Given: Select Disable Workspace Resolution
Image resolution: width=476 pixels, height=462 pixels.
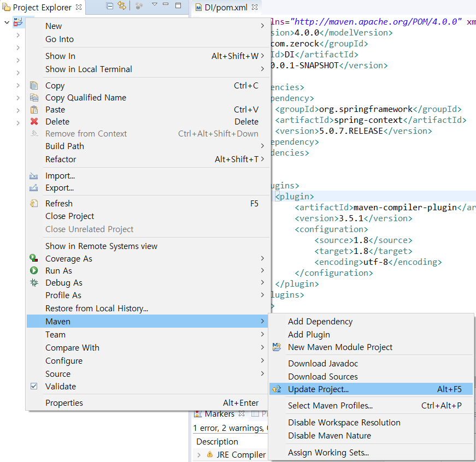Looking at the screenshot, I should click(371, 423).
